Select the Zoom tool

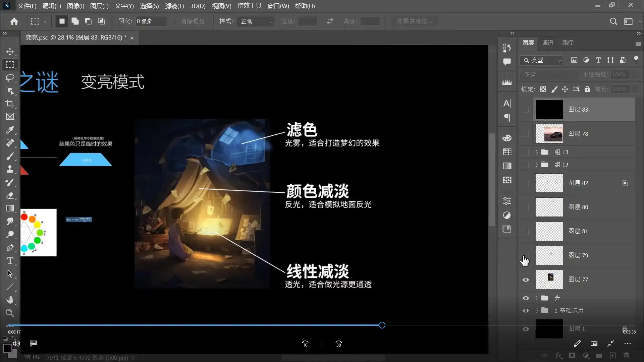10,313
